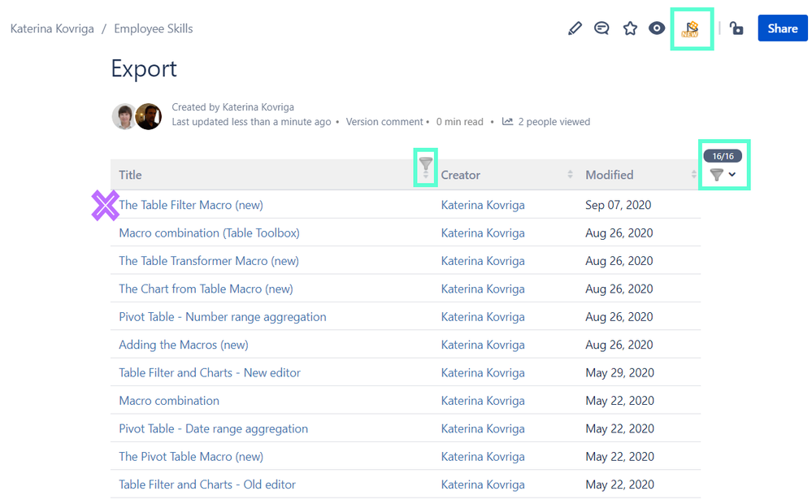
Task: Click the edit pencil icon
Action: coord(575,28)
